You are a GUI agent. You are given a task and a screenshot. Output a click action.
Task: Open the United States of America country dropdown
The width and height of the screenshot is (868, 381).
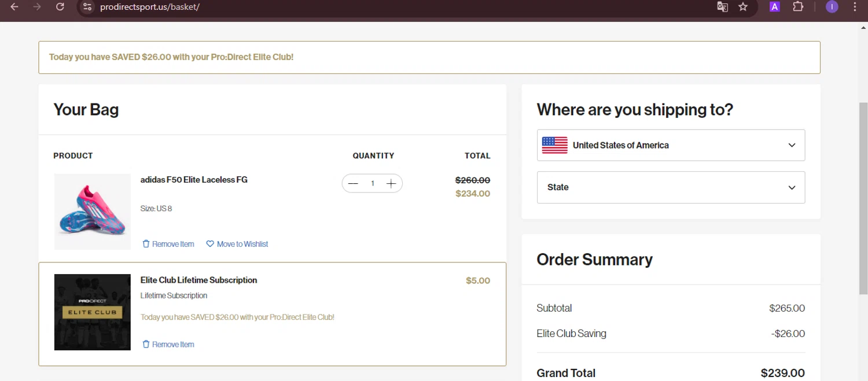coord(671,145)
